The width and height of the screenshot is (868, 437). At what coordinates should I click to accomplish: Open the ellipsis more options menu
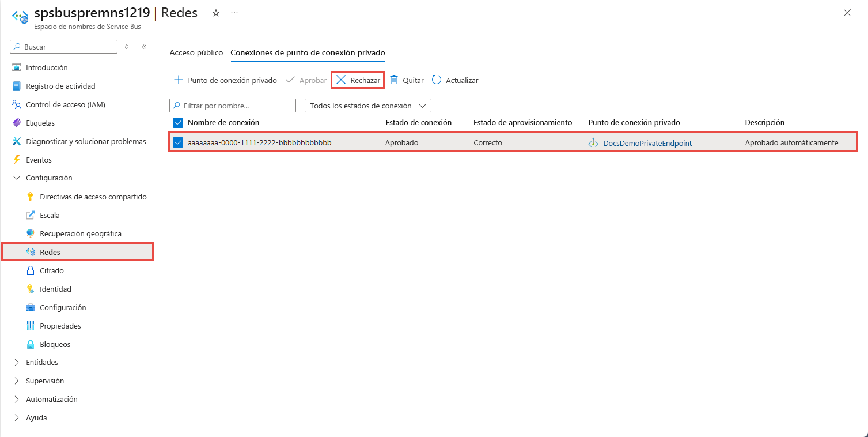[x=234, y=13]
